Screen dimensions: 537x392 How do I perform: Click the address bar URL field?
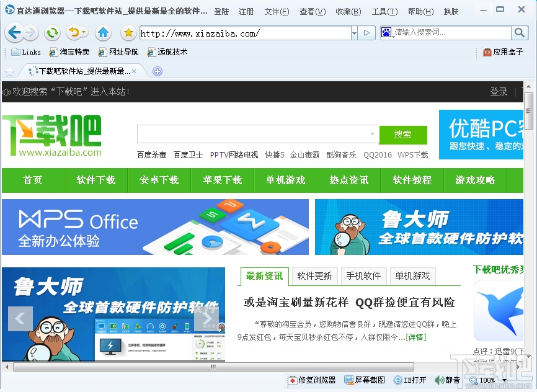245,33
